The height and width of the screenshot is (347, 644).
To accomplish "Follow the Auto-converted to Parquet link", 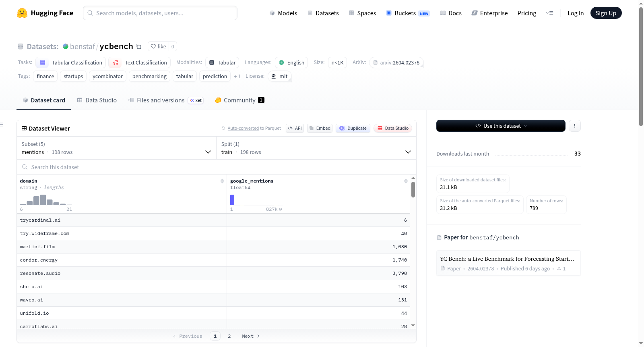I will [243, 128].
